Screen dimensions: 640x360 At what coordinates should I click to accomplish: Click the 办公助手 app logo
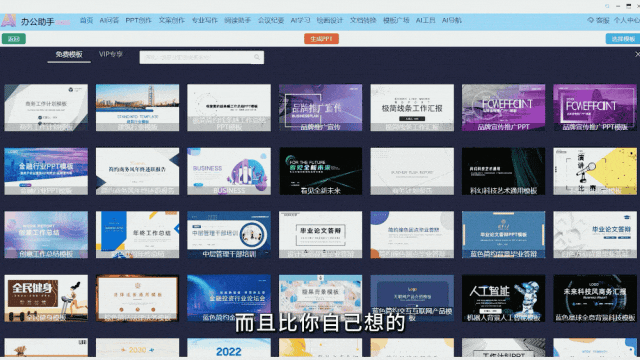(x=9, y=21)
